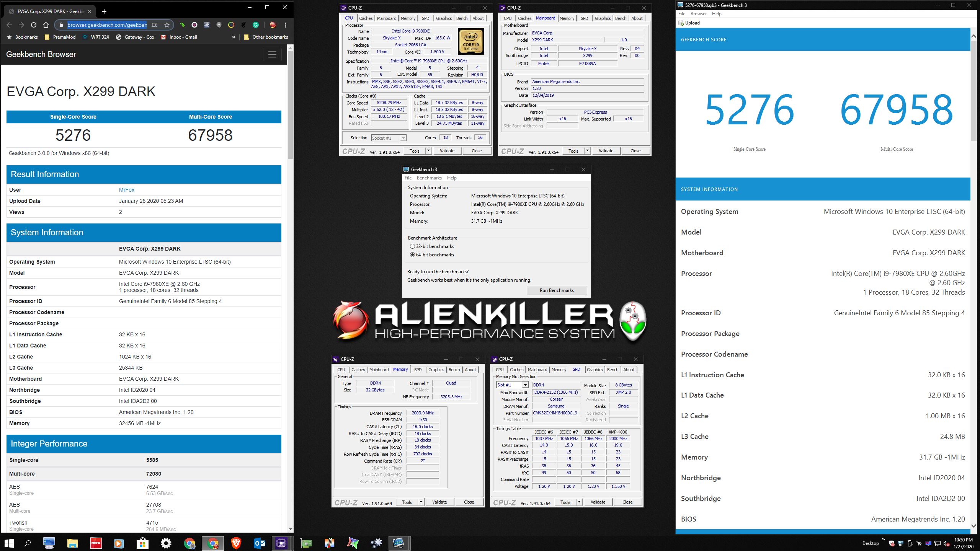Click the airplane mode tray icon
The width and height of the screenshot is (980, 551).
919,543
